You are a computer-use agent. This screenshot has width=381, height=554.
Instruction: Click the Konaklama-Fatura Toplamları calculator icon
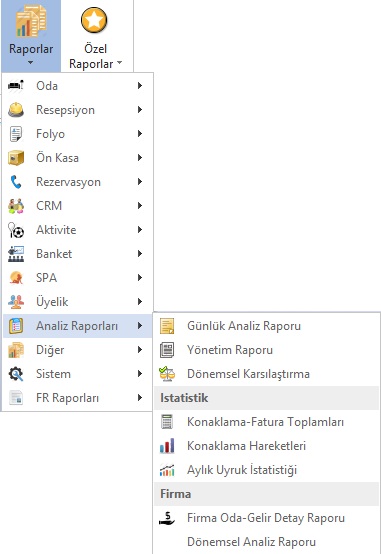click(x=167, y=422)
